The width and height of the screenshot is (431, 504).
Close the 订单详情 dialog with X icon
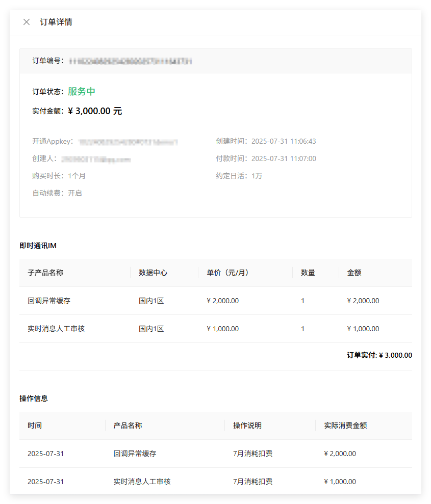coord(27,22)
